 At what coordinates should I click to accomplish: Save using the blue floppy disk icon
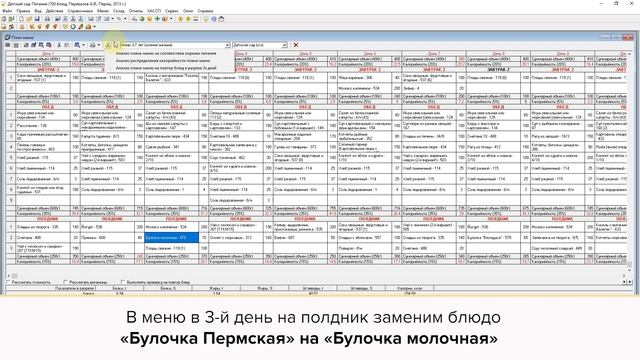(x=37, y=19)
